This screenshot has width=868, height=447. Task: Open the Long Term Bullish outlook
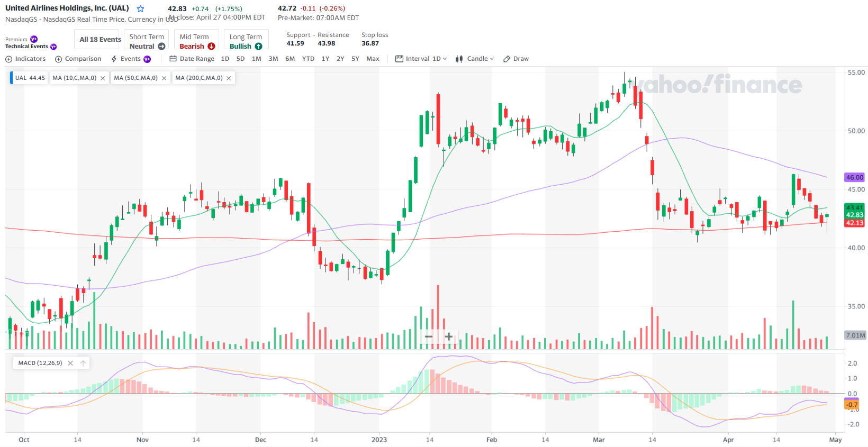click(x=246, y=40)
